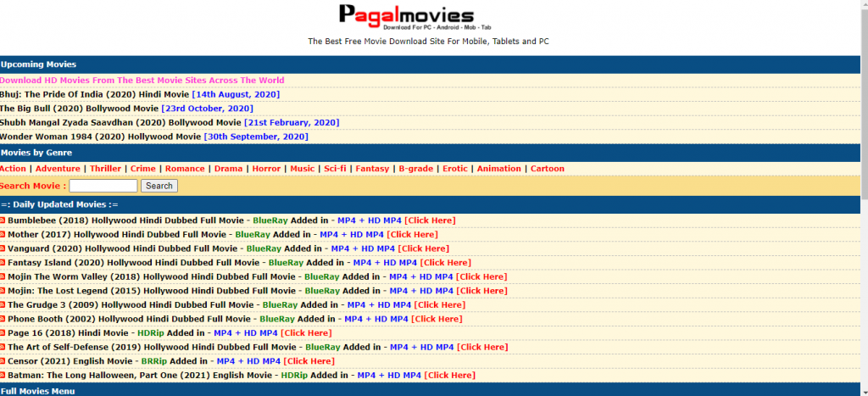
Task: Open the Erotic genre link
Action: point(455,169)
